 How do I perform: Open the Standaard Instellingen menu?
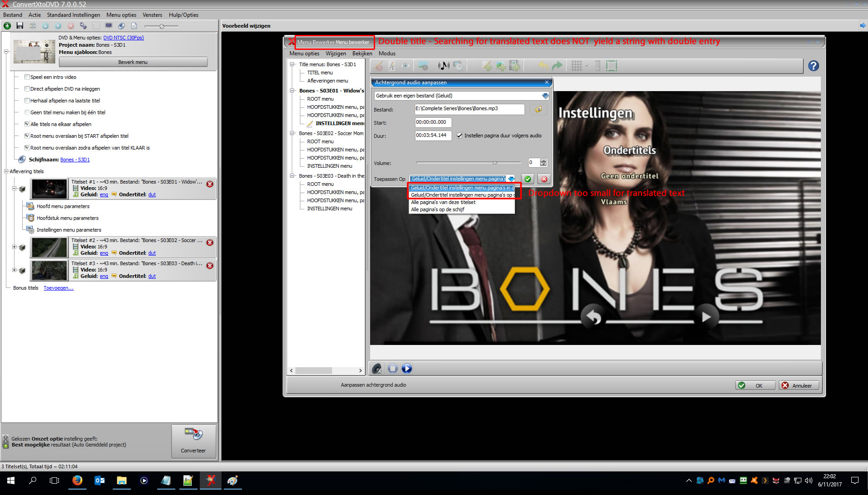tap(73, 15)
